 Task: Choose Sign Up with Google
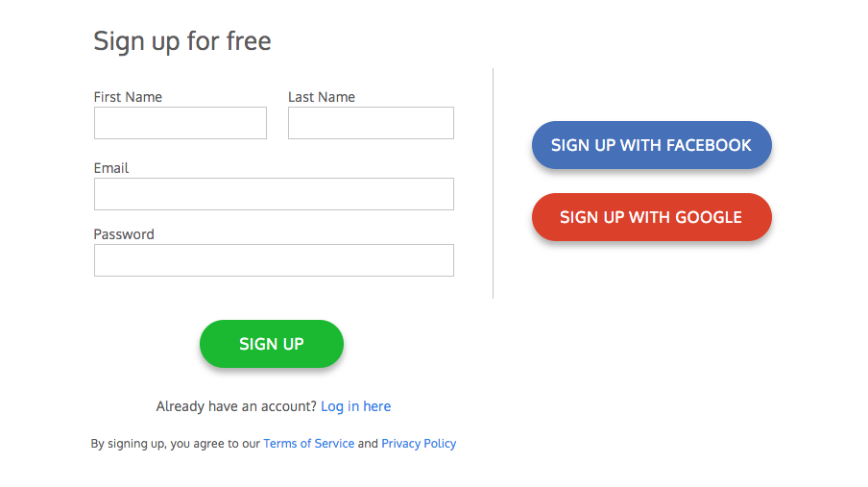(651, 217)
